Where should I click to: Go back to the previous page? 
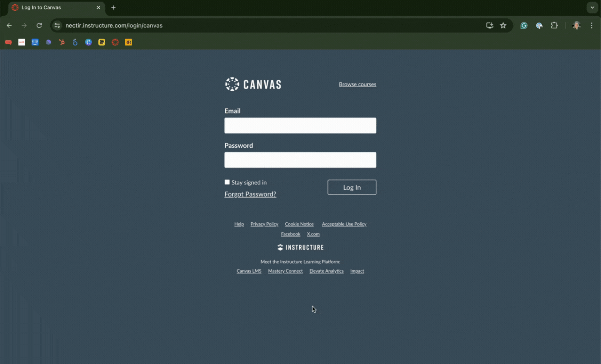(9, 25)
